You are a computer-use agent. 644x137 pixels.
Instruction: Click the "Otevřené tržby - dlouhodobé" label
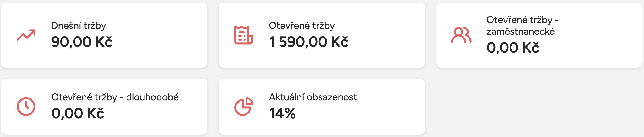pos(115,97)
